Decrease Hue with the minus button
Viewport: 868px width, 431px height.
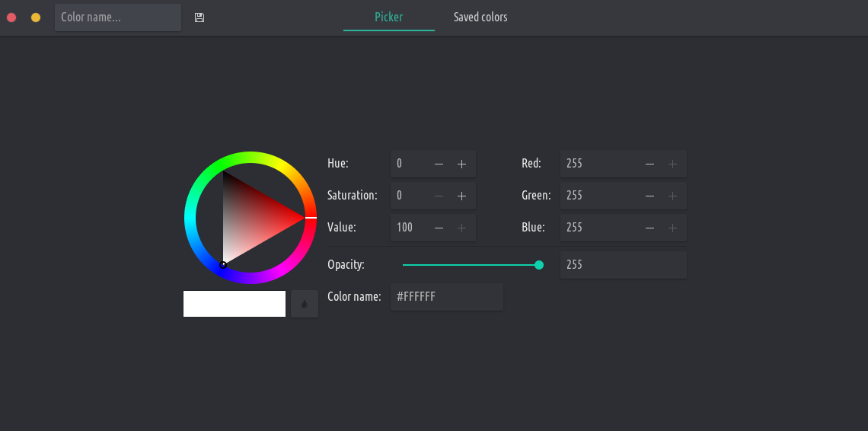point(439,164)
